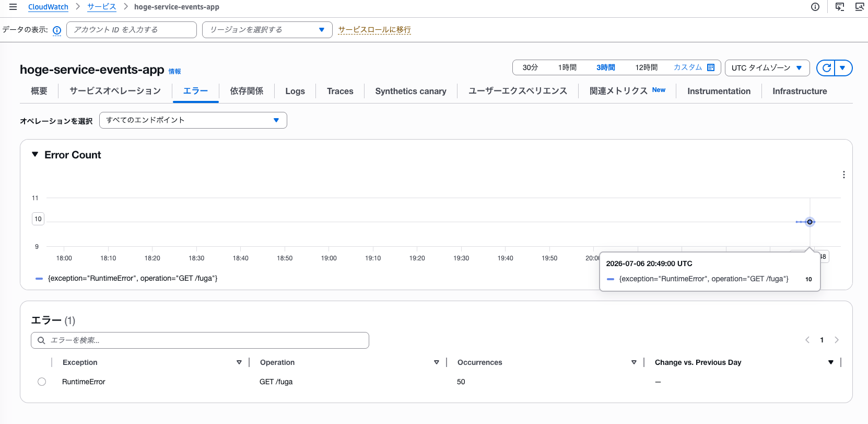
Task: Open the Logs tab
Action: [295, 91]
